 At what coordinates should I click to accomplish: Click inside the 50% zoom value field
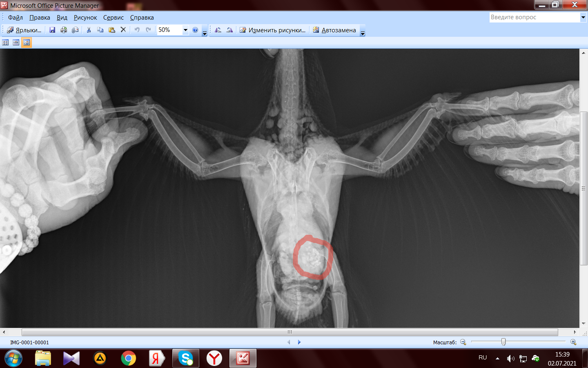pos(169,30)
